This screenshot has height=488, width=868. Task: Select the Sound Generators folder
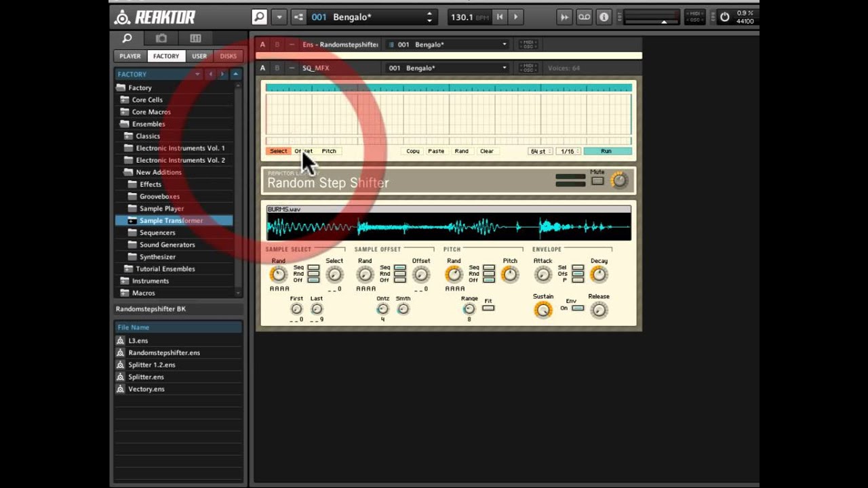tap(167, 245)
